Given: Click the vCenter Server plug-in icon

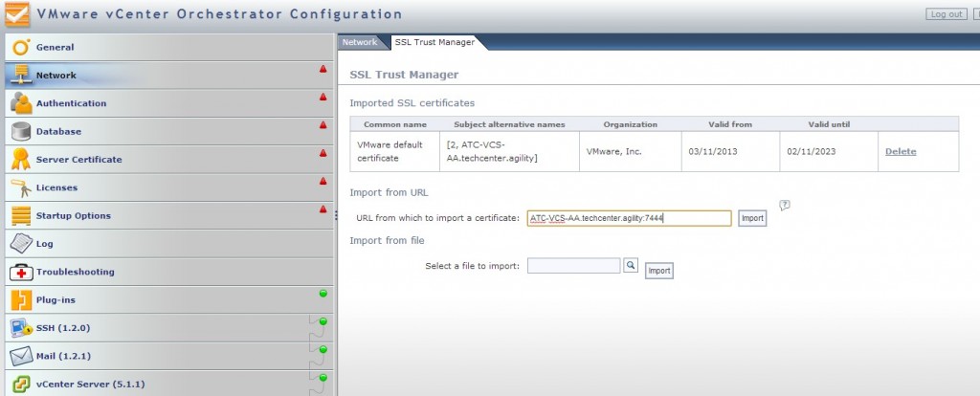Looking at the screenshot, I should (x=21, y=385).
